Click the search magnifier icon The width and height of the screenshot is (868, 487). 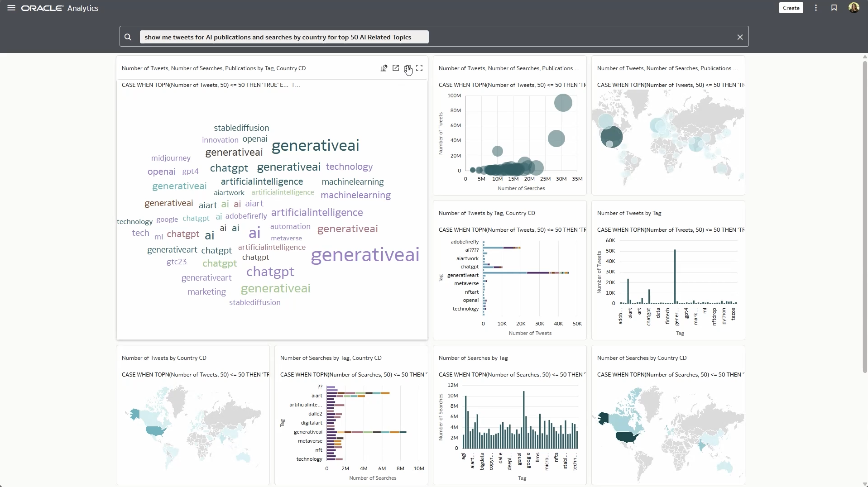click(x=128, y=37)
